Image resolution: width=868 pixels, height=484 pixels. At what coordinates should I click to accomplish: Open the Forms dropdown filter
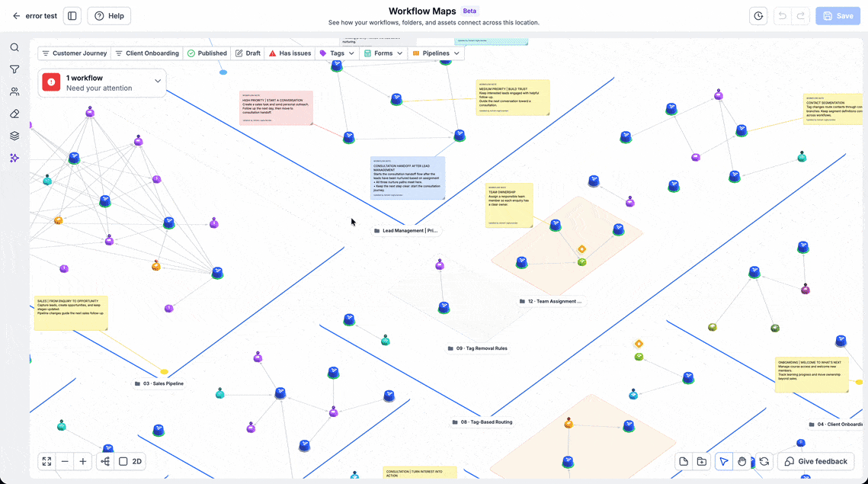point(383,53)
